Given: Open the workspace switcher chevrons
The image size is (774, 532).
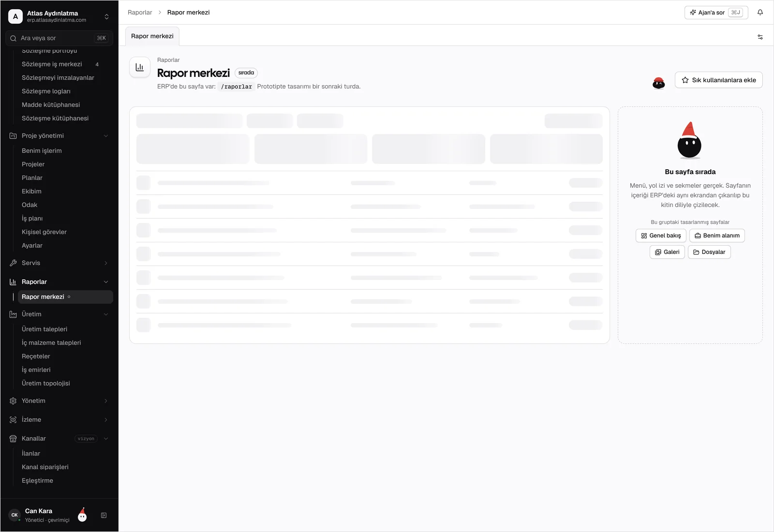Looking at the screenshot, I should click(106, 16).
